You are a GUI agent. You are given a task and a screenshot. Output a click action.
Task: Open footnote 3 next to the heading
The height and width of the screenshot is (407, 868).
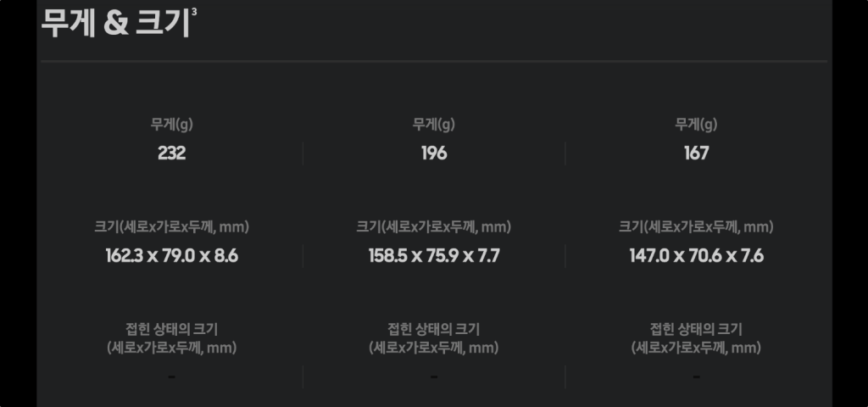pyautogui.click(x=195, y=12)
